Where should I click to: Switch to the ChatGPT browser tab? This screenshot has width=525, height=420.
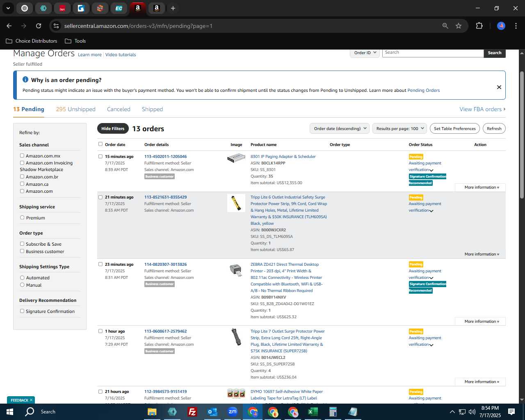(25, 8)
